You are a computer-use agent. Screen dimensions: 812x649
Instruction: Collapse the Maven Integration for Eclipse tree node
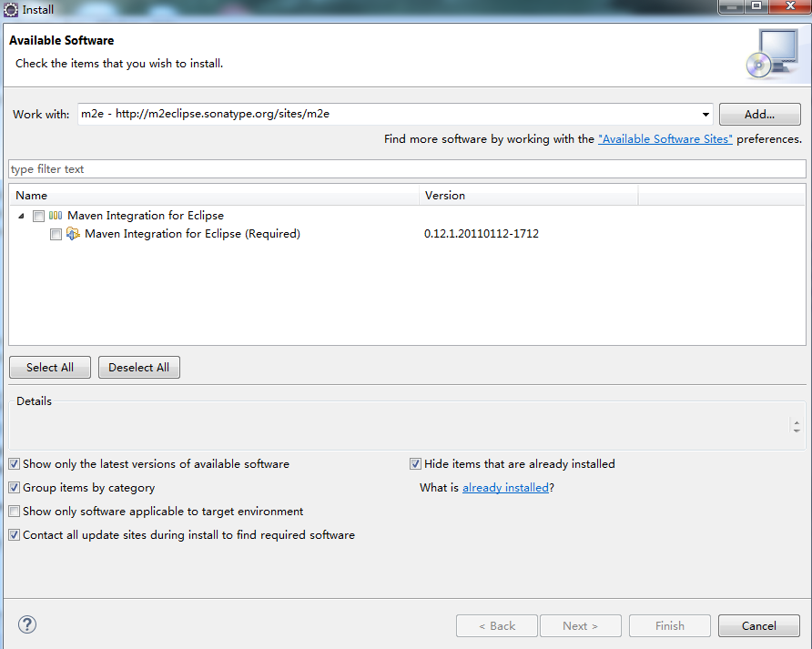point(21,216)
